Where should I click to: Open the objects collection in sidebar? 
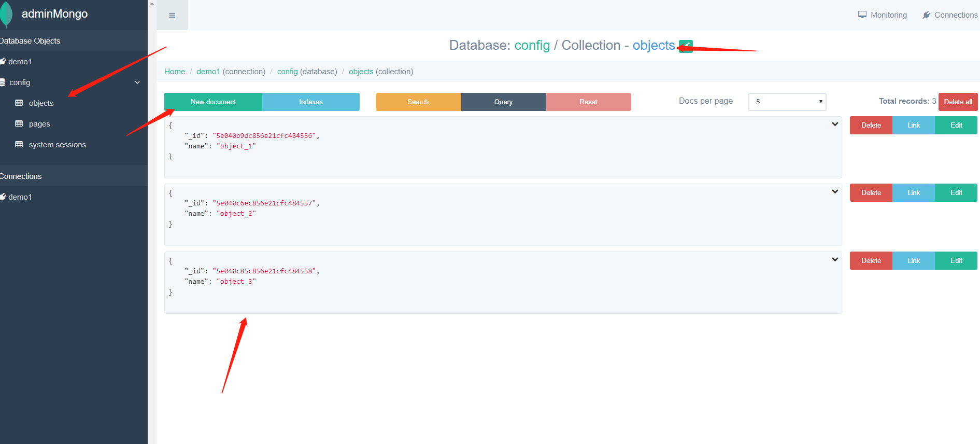[x=41, y=103]
